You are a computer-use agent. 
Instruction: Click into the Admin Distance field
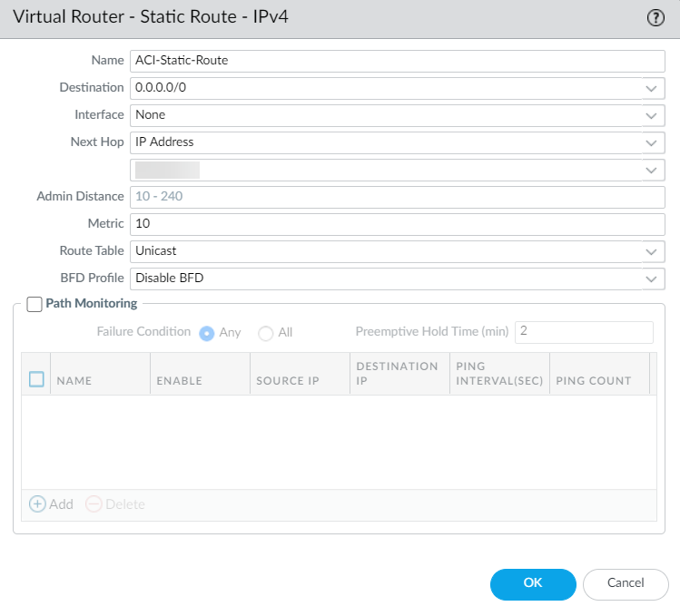click(398, 197)
